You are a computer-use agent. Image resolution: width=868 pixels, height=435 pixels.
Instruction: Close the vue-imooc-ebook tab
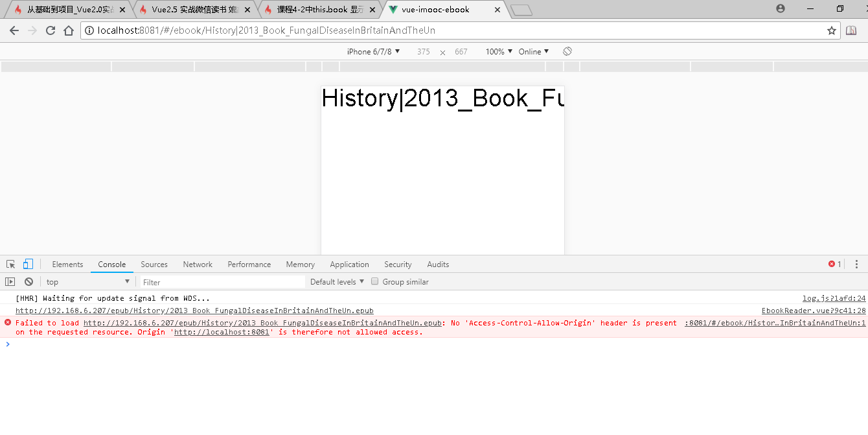click(497, 10)
